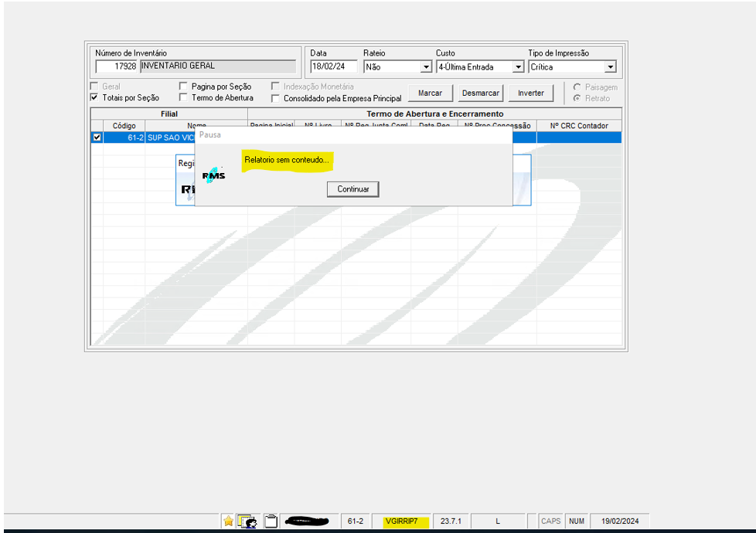The height and width of the screenshot is (533, 756).
Task: Open the Tipo de Impressão dropdown
Action: [x=610, y=67]
